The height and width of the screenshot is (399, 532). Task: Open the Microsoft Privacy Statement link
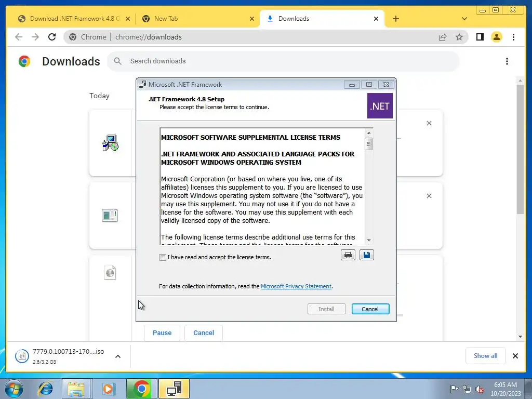(x=296, y=286)
